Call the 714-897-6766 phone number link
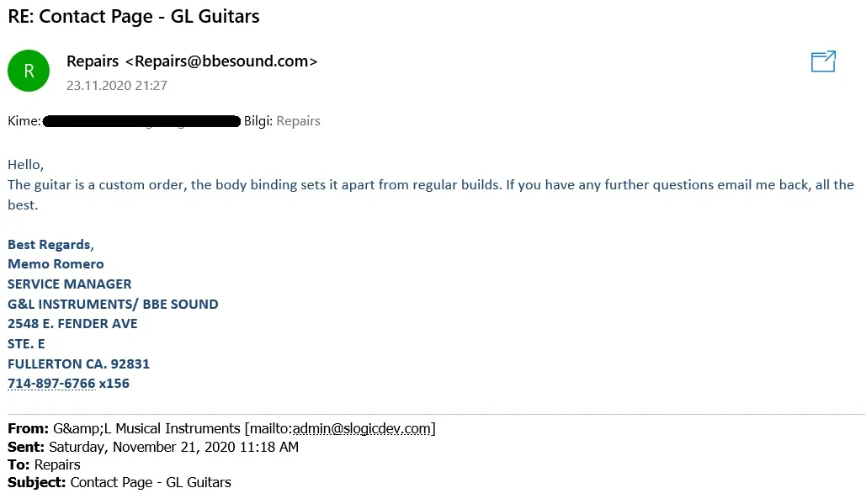Viewport: 866px width, 504px height. pyautogui.click(x=51, y=384)
